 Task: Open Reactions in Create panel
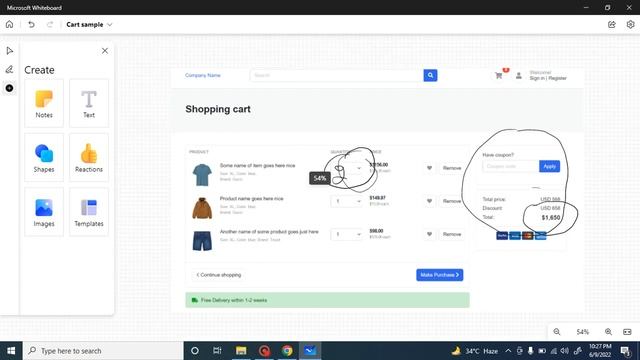(89, 158)
